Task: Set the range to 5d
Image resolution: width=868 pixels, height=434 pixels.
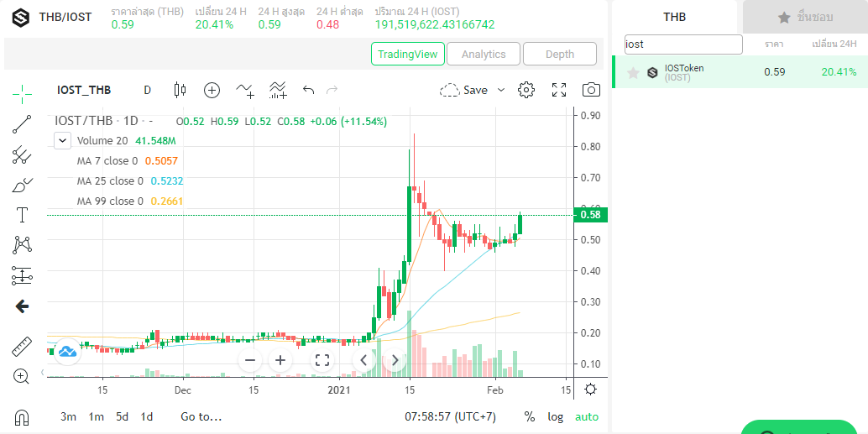Action: click(122, 417)
